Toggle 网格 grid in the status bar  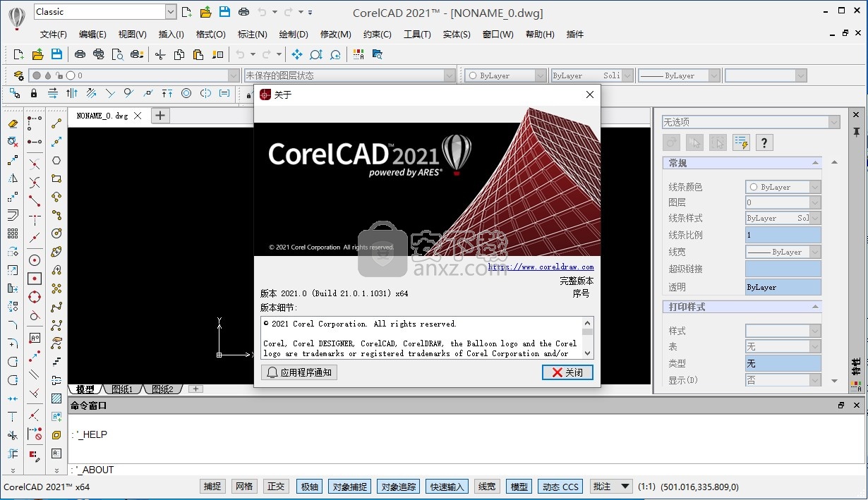[244, 487]
